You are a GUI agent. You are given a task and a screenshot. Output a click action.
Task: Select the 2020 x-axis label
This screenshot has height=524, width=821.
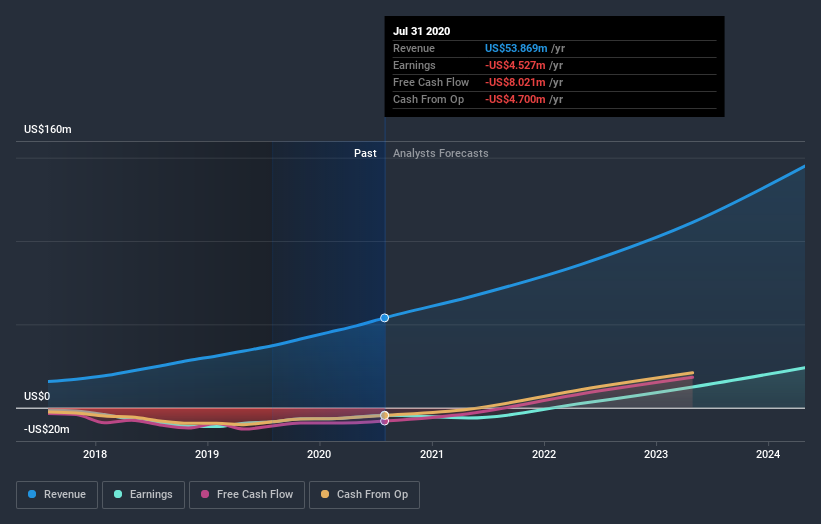click(319, 454)
